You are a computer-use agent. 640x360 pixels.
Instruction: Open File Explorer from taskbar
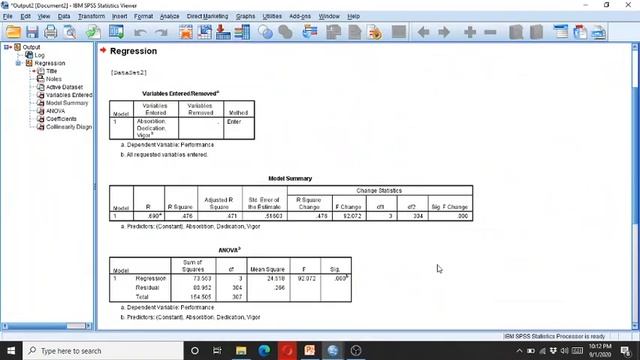click(241, 351)
